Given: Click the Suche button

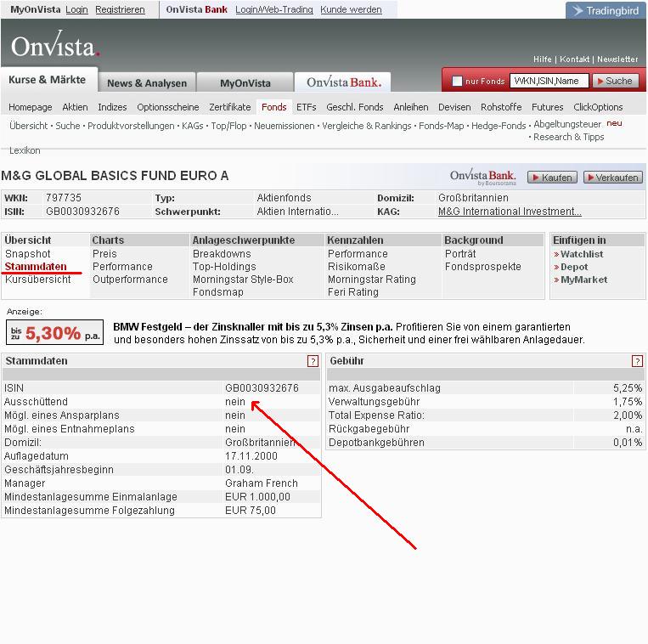Looking at the screenshot, I should tap(616, 81).
